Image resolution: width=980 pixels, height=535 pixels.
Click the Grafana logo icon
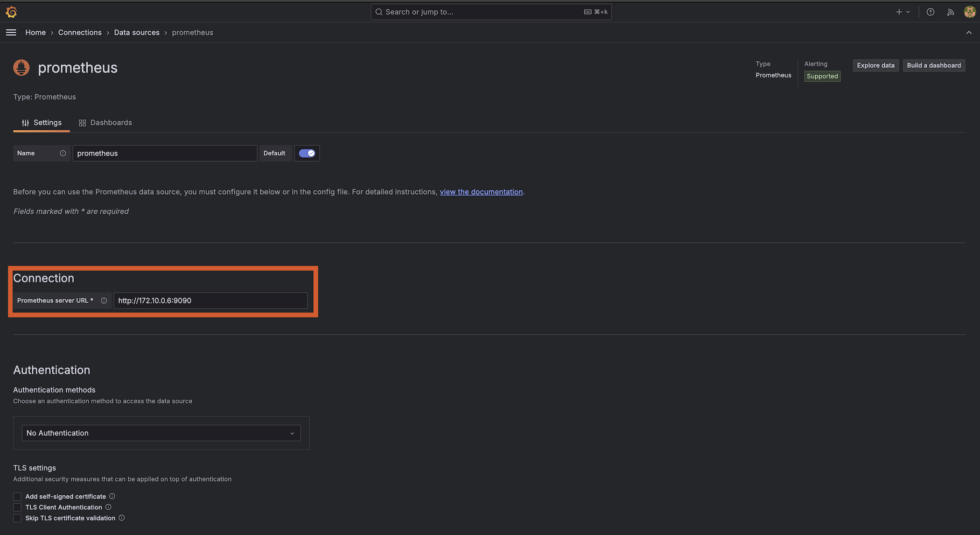pos(11,12)
